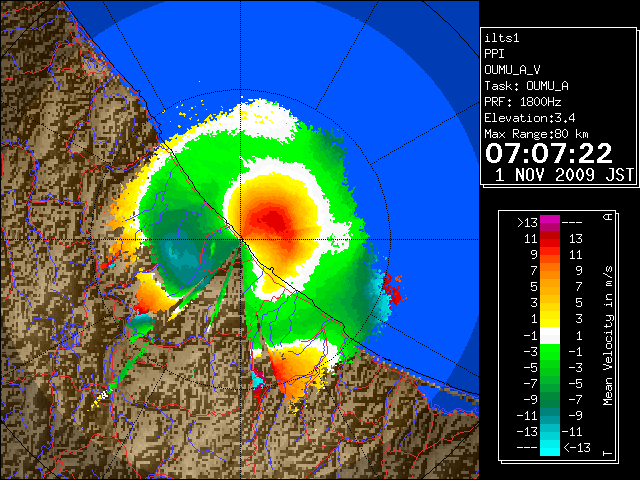Click the ">13" legend label

click(527, 223)
